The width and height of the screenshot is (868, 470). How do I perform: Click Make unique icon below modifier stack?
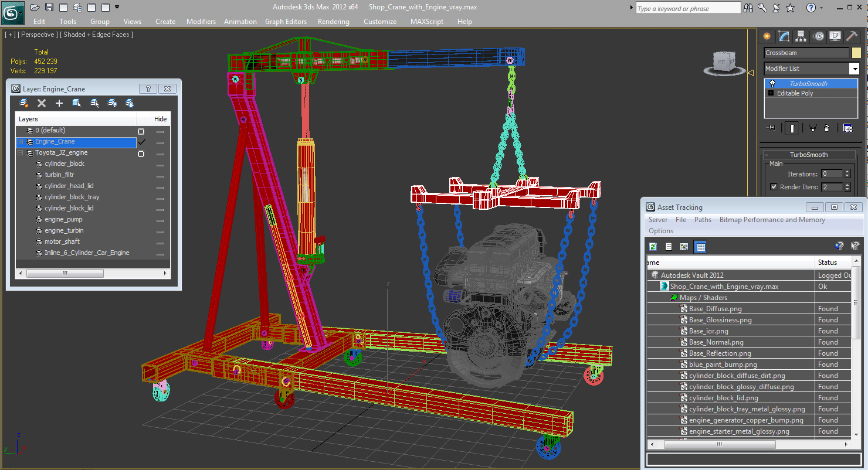812,128
